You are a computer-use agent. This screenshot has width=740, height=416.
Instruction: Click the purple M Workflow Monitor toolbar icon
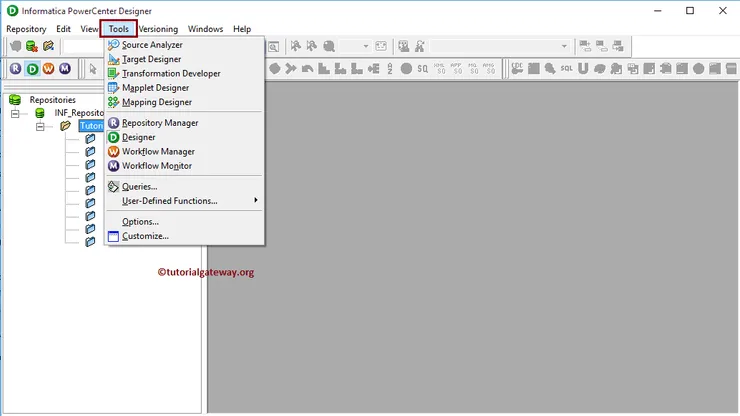coord(65,68)
